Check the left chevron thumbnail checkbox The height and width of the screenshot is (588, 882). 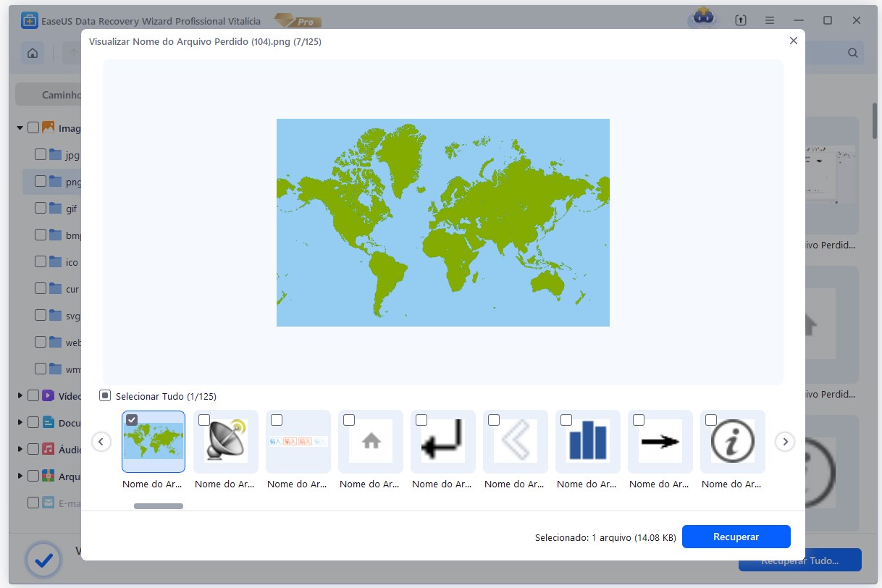tap(494, 420)
